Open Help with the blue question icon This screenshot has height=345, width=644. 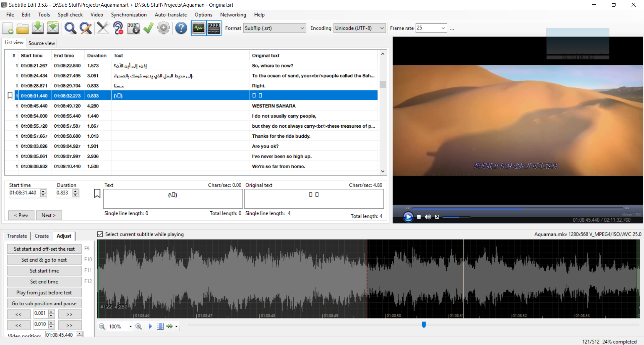[x=181, y=28]
